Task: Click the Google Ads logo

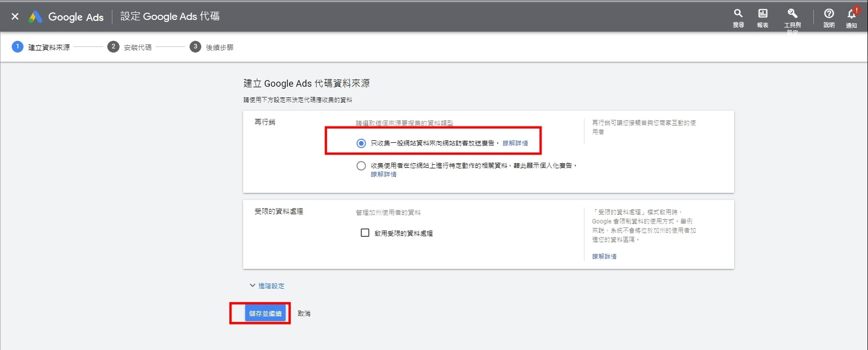Action: pos(66,17)
